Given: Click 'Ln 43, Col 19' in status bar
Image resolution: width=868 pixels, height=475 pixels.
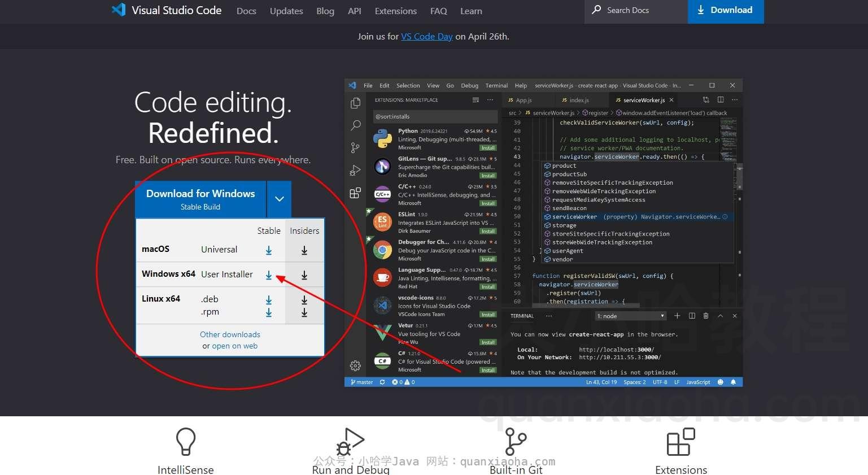Looking at the screenshot, I should pyautogui.click(x=601, y=382).
